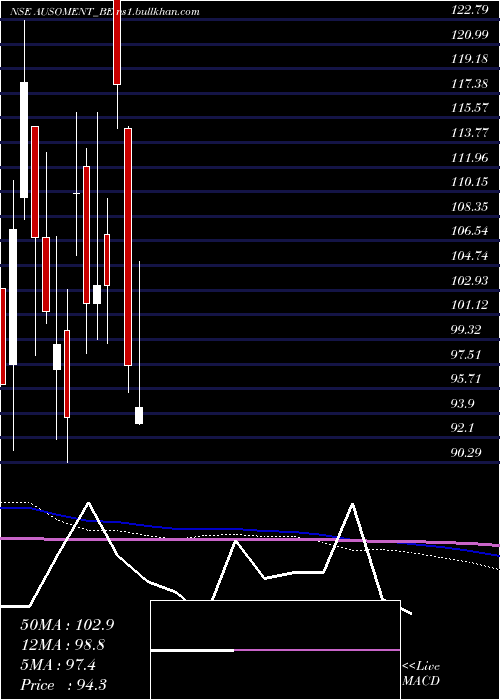The width and height of the screenshot is (500, 700).
Task: Select the <<Live MACD label
Action: (421, 674)
